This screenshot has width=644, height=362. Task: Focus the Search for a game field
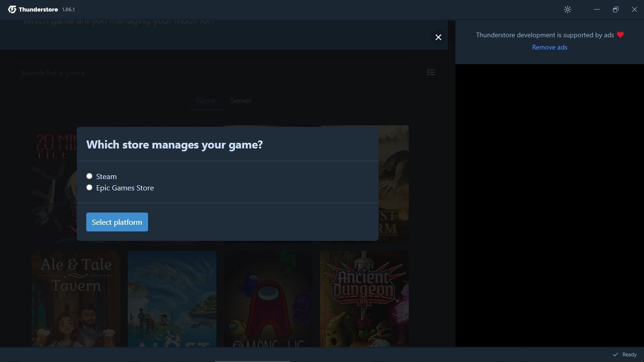pos(210,73)
